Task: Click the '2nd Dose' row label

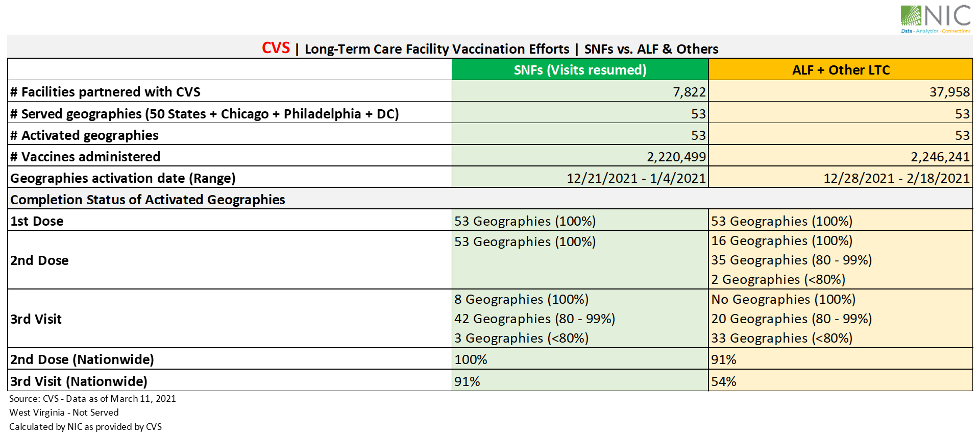Action: 39,260
